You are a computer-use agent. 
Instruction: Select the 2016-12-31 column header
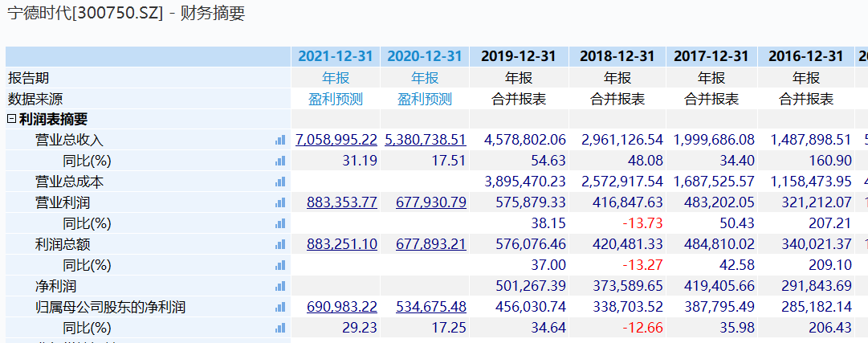806,56
